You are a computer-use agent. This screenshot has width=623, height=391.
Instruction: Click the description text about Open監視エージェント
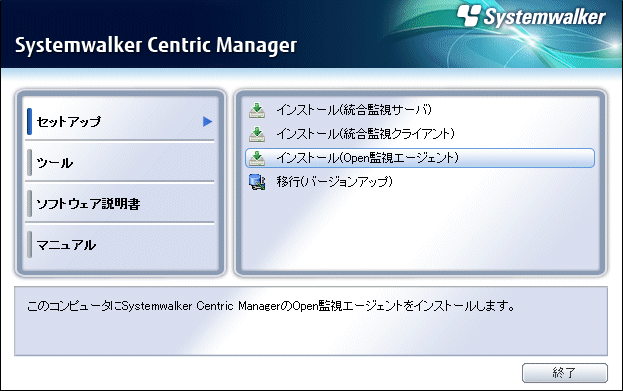pyautogui.click(x=271, y=306)
